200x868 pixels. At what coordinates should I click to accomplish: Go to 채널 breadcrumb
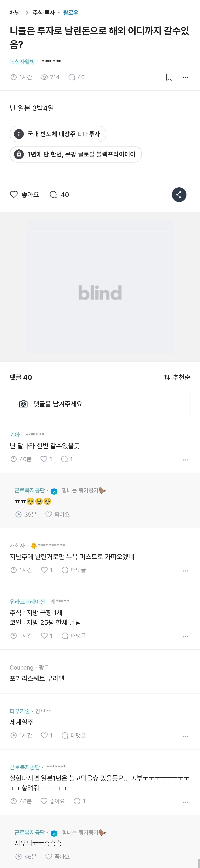[15, 13]
